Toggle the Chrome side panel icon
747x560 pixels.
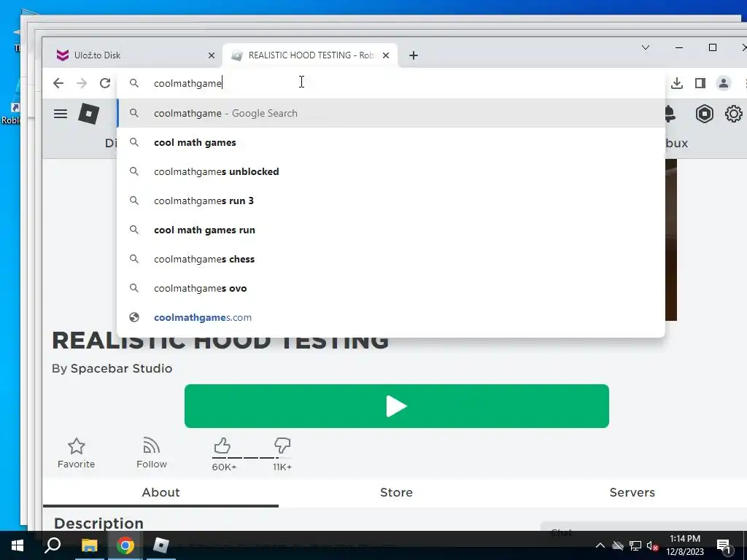(x=700, y=83)
